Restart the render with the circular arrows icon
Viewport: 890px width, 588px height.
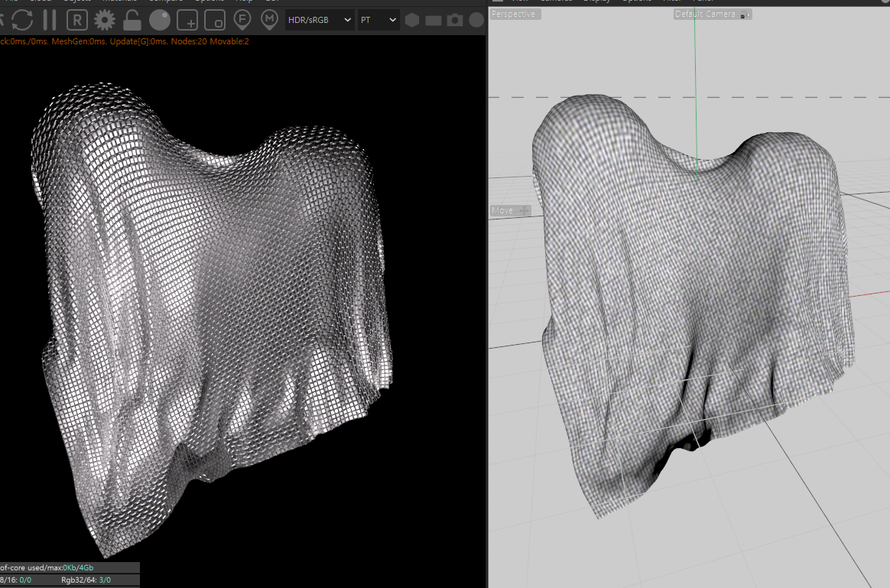pos(22,20)
